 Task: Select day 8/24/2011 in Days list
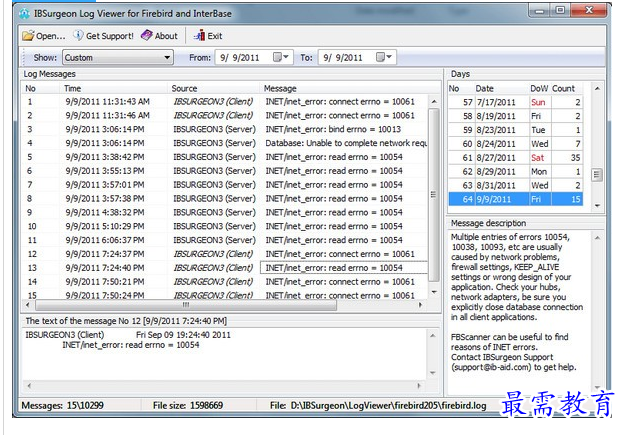click(515, 144)
